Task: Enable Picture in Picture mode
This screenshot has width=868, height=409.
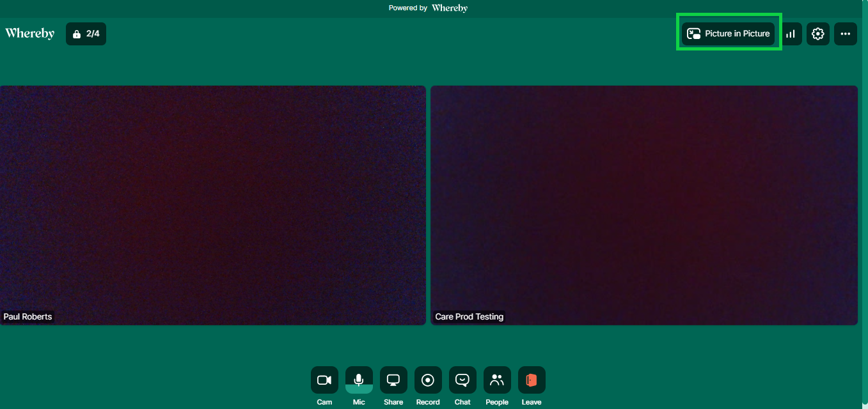Action: tap(728, 34)
